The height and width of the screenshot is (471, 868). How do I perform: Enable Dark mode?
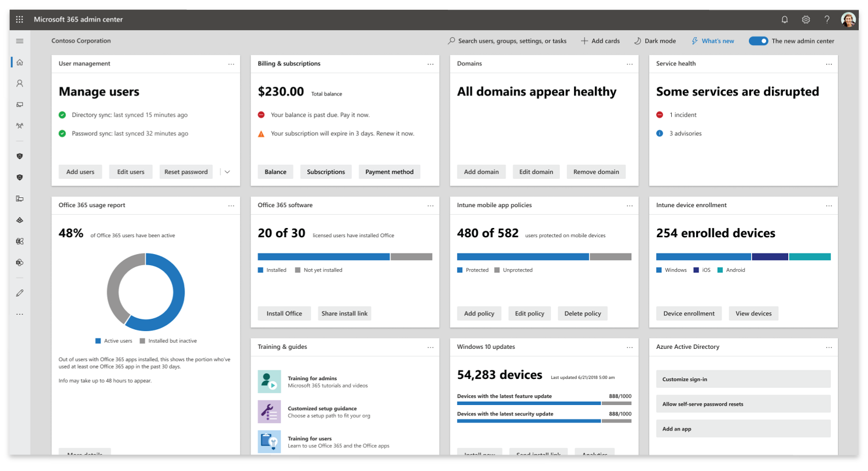coord(654,41)
